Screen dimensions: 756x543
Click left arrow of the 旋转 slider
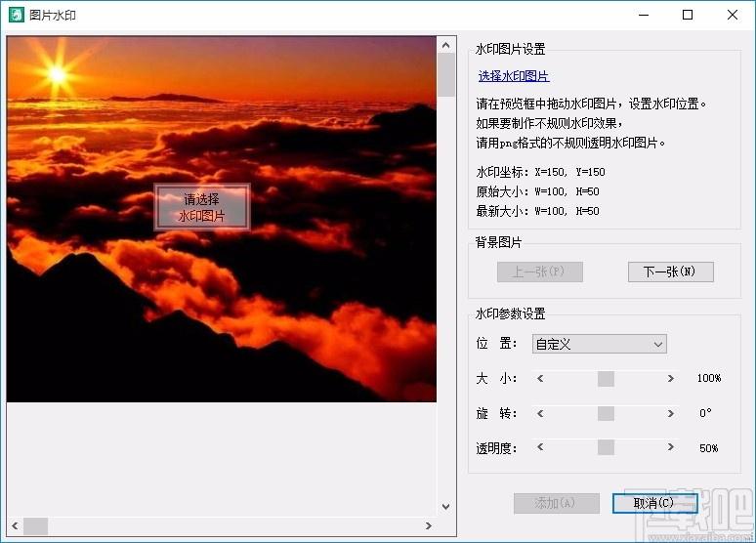pos(540,413)
